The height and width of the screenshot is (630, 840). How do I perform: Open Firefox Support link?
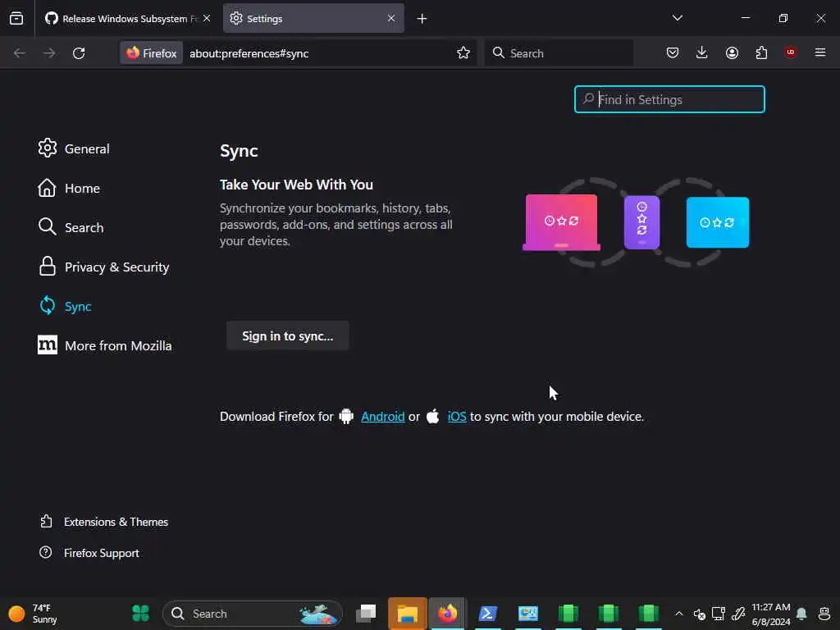pyautogui.click(x=89, y=553)
